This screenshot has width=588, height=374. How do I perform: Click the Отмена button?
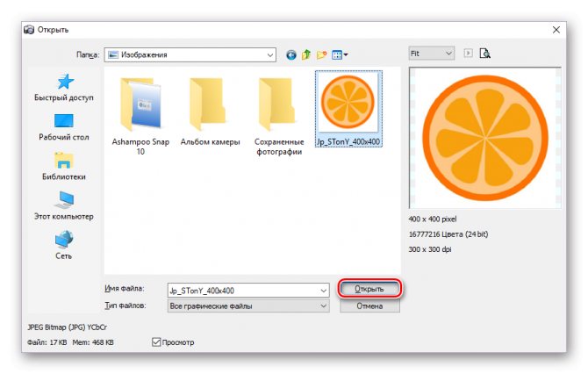[x=369, y=306]
